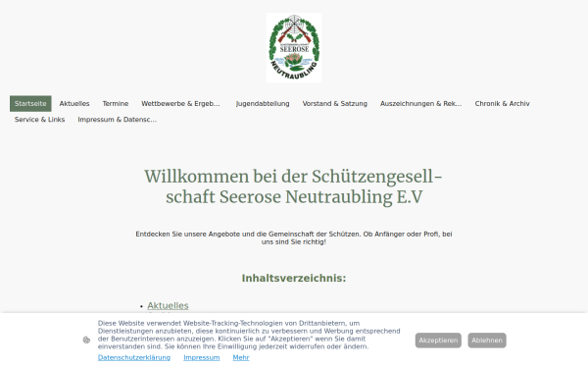This screenshot has width=588, height=368.
Task: Select Termine in the navigation bar
Action: [x=116, y=104]
